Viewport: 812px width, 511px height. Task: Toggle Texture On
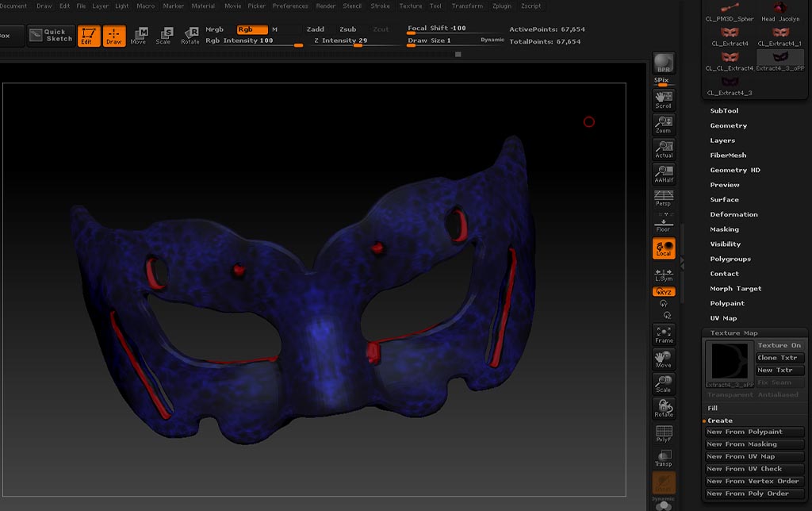(779, 345)
